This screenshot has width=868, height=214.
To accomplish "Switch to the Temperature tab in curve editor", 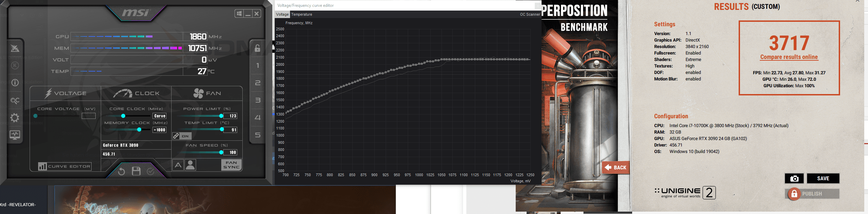I will [x=302, y=14].
